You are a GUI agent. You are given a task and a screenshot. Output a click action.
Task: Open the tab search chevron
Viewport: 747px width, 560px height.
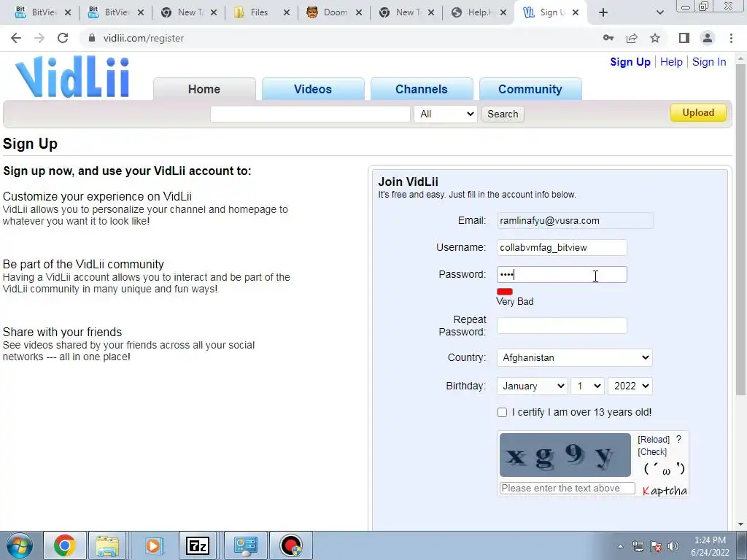point(659,12)
